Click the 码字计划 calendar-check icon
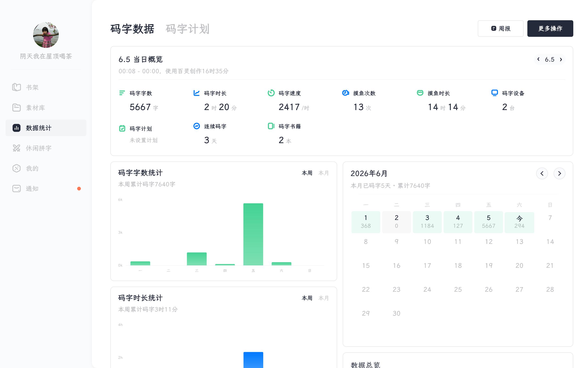This screenshot has height=368, width=588. pos(122,128)
